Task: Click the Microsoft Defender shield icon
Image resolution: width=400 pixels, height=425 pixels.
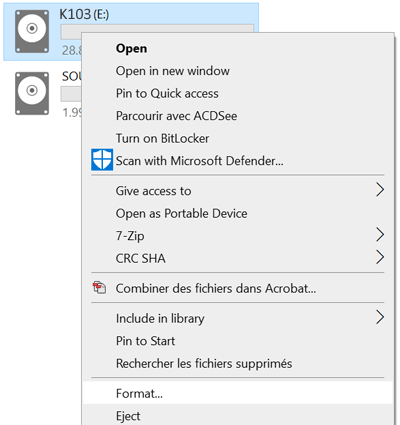Action: click(102, 160)
